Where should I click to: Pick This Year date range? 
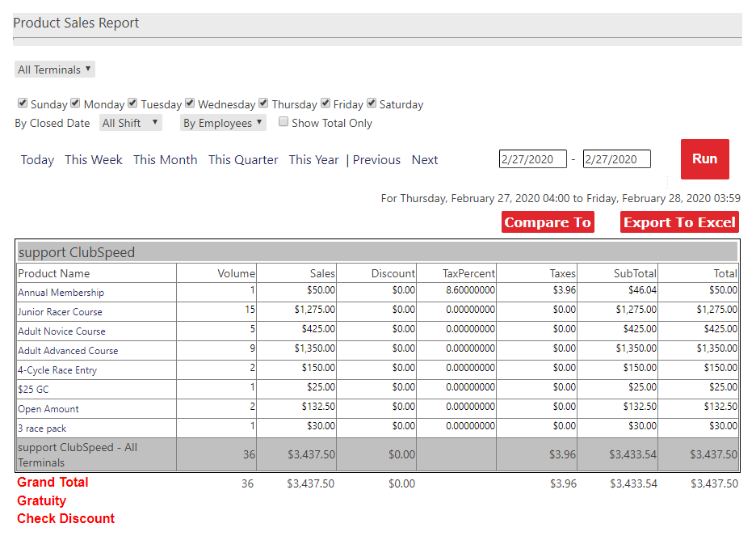[x=314, y=160]
